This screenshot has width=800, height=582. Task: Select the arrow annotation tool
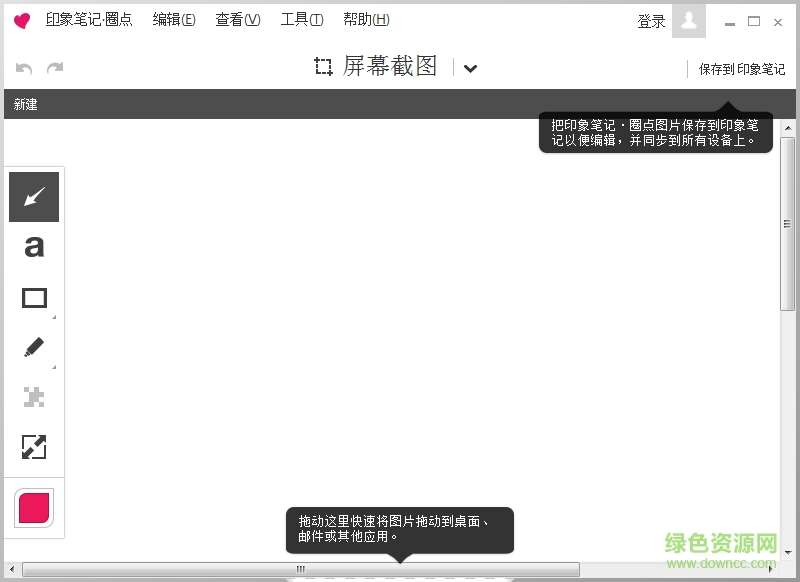tap(34, 196)
